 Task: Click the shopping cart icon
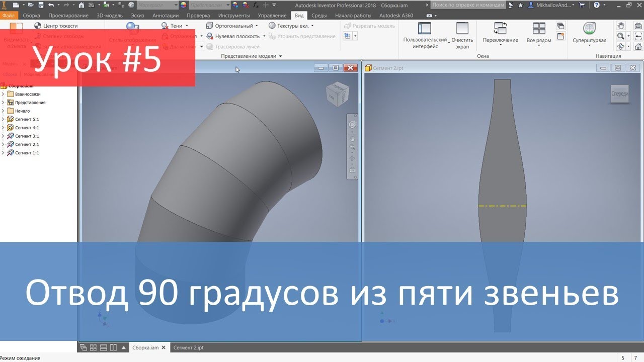coord(583,5)
